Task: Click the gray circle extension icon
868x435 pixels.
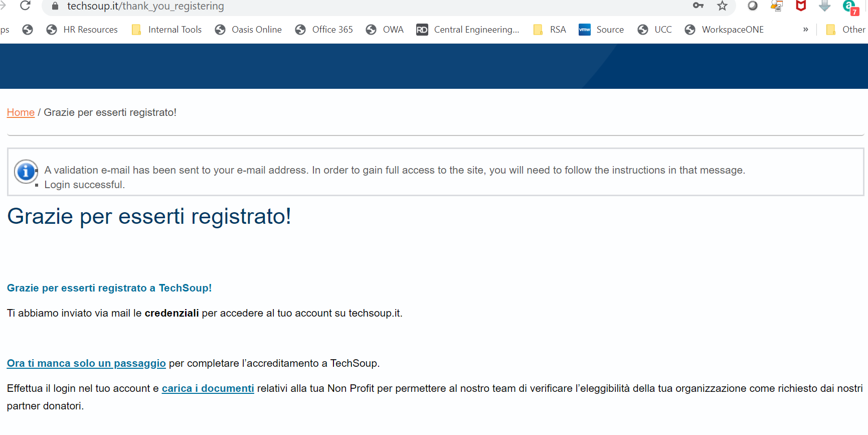Action: [752, 6]
